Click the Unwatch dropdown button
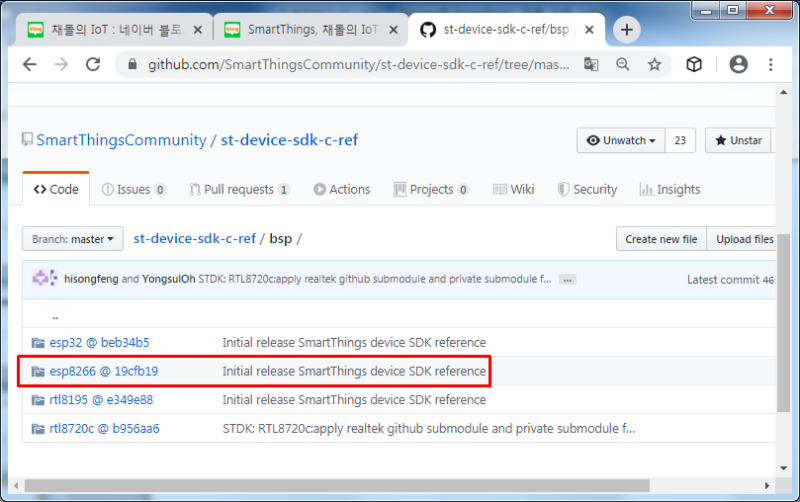 click(621, 140)
